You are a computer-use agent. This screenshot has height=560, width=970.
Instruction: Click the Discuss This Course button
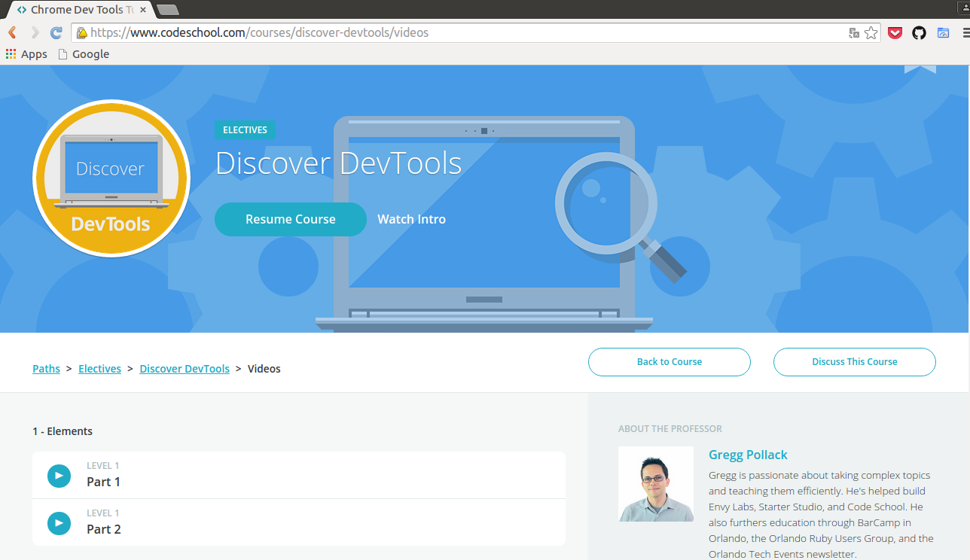(x=855, y=361)
